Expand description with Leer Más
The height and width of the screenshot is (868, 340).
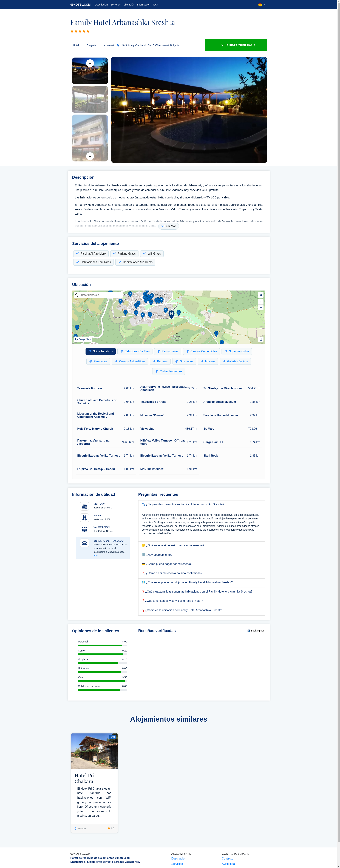(168, 226)
